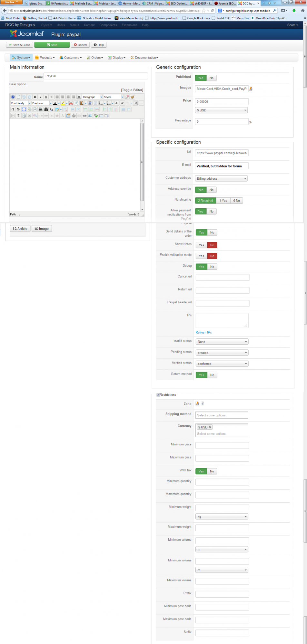The height and width of the screenshot is (644, 307).
Task: Open the Styles dropdown in editor
Action: point(123,97)
